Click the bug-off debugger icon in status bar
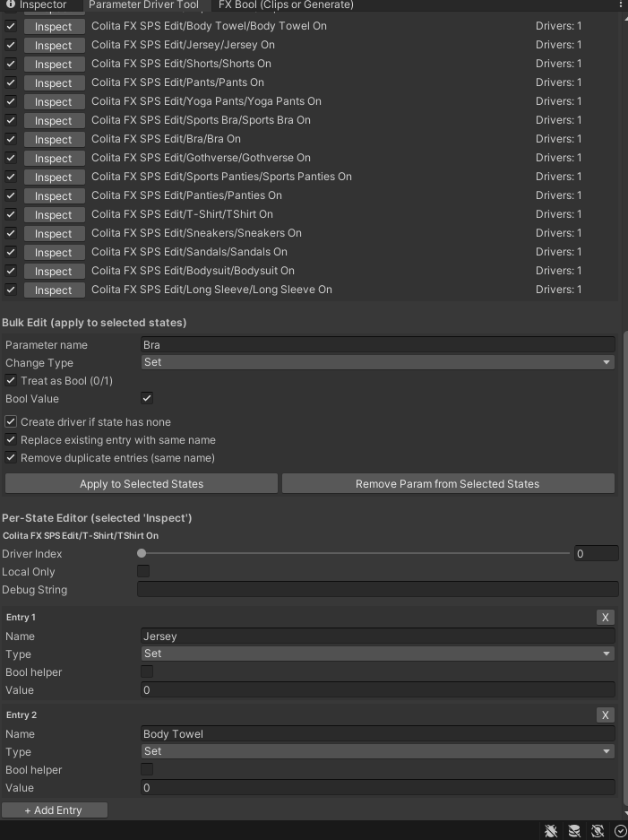The height and width of the screenshot is (840, 628). coord(551,830)
